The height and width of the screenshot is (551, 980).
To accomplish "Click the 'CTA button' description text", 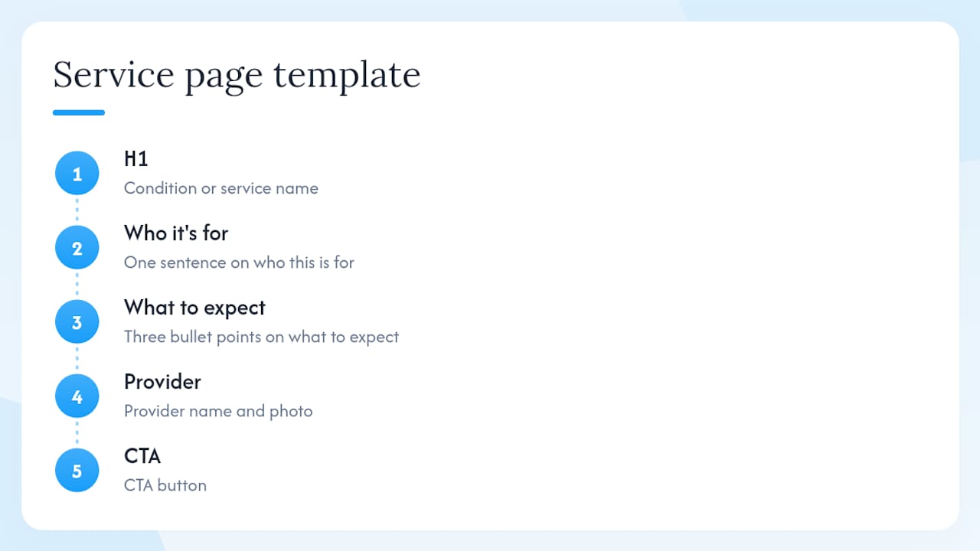I will coord(165,485).
